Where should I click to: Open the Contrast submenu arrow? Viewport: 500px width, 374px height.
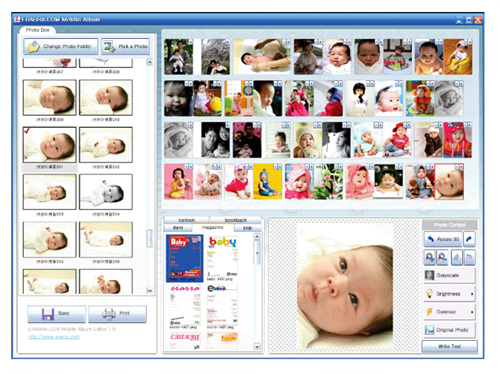pyautogui.click(x=472, y=312)
